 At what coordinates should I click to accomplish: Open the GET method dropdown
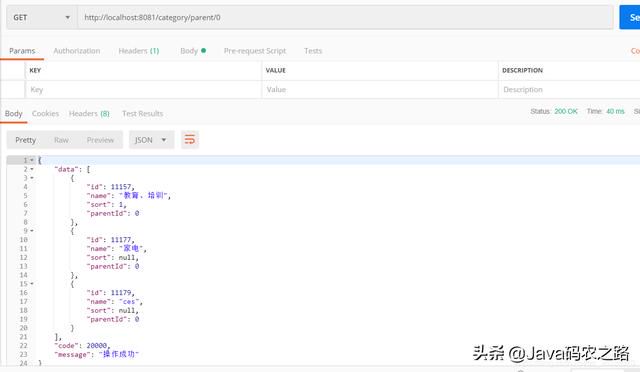click(x=42, y=18)
